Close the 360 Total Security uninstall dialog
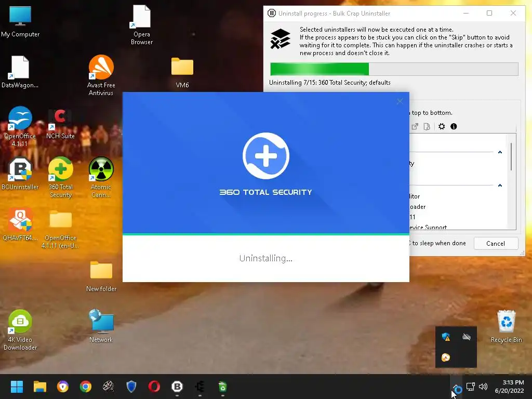The width and height of the screenshot is (532, 399). 400,101
